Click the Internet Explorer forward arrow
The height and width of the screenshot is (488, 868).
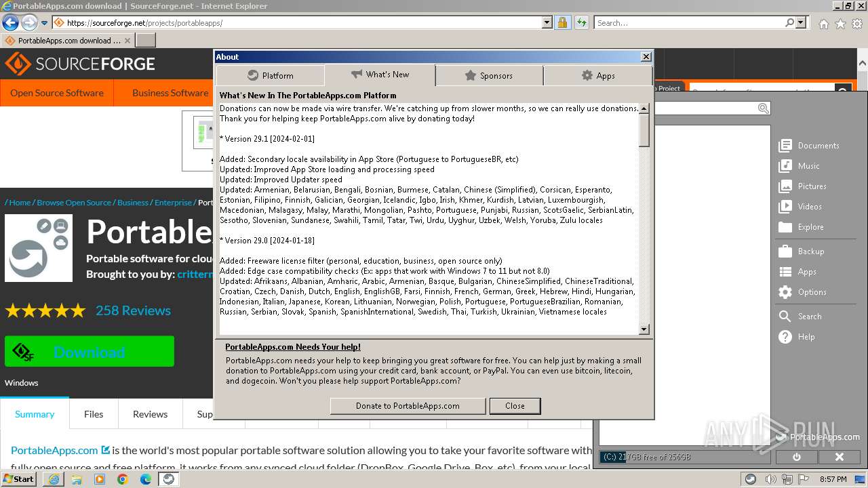coord(29,22)
